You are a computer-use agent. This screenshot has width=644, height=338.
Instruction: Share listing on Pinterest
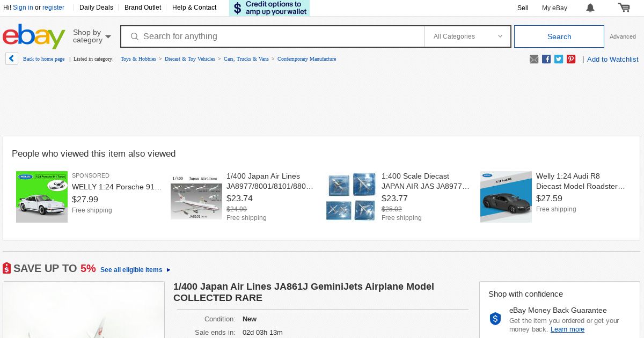571,59
